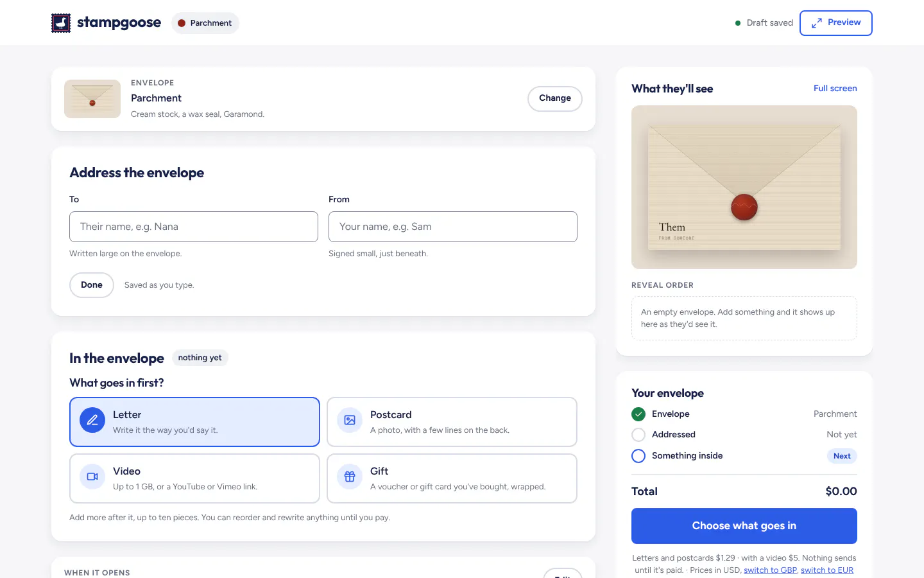
Task: Click the Next badge beside Something inside
Action: 842,456
